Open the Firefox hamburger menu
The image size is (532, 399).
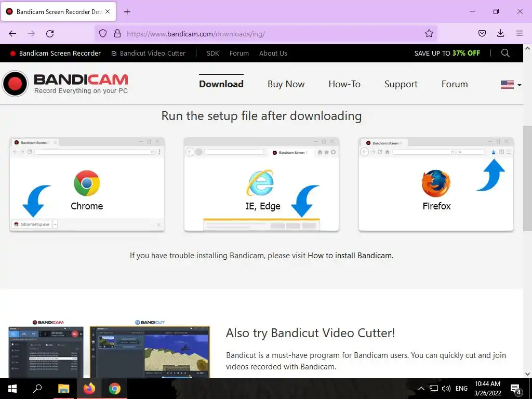(520, 33)
